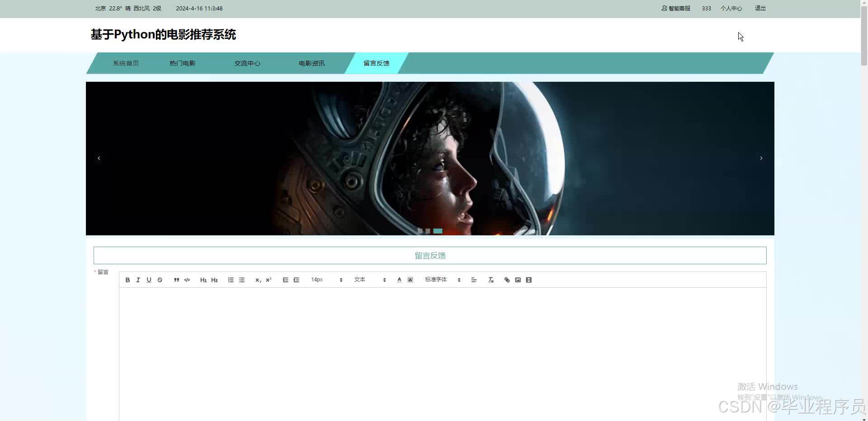Go to the 系统首页 tab
This screenshot has height=421, width=868.
[126, 63]
